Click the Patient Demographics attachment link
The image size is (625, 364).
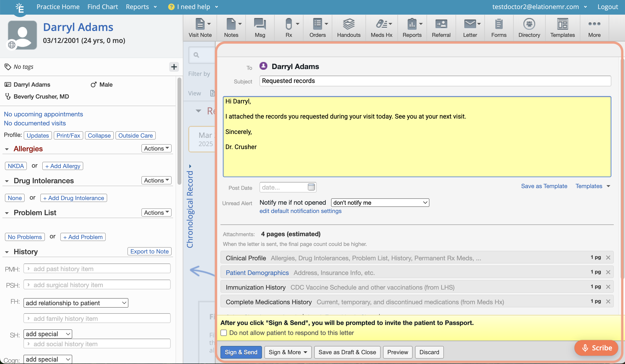coord(257,273)
